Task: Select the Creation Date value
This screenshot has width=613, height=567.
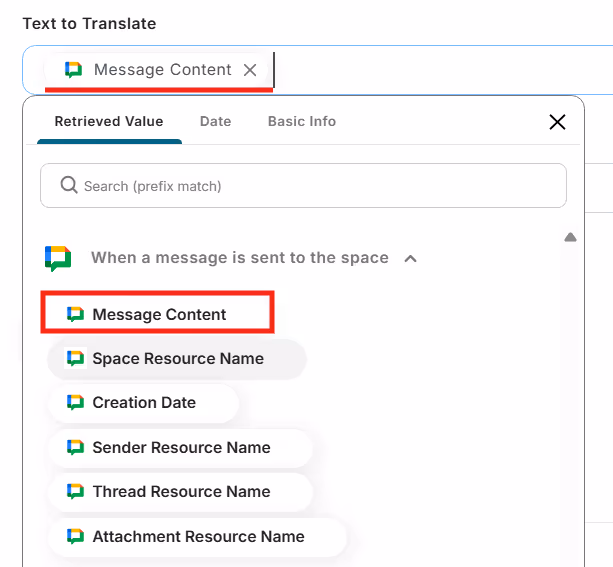Action: click(x=143, y=403)
